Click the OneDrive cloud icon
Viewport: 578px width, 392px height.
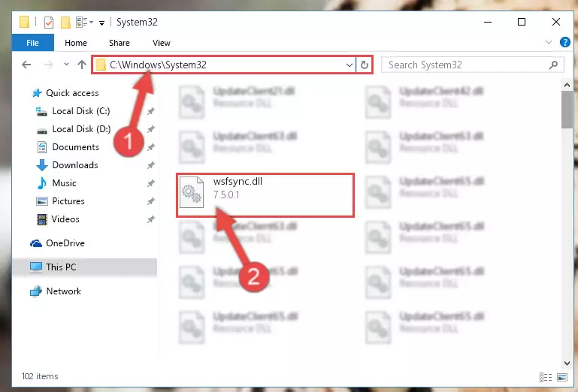pos(36,243)
